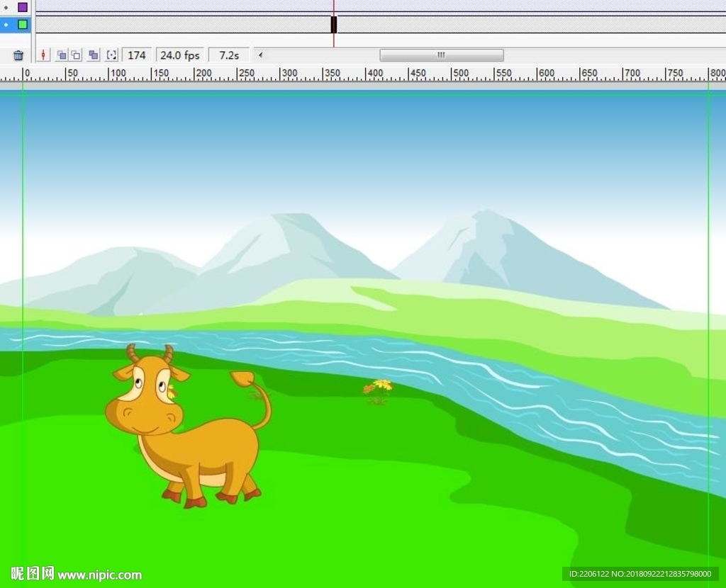
Task: Click the horizontal timeline scrollbar thumb
Action: [x=441, y=55]
